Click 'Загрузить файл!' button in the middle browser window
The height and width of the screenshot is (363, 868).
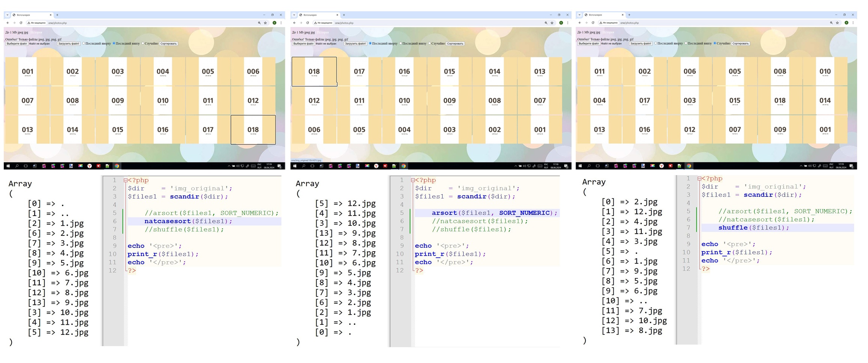click(x=355, y=43)
